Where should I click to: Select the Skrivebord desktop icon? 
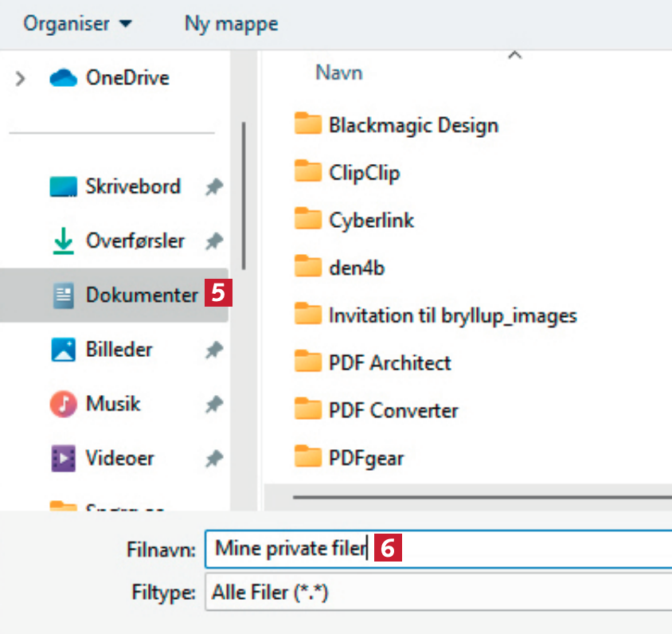64,187
